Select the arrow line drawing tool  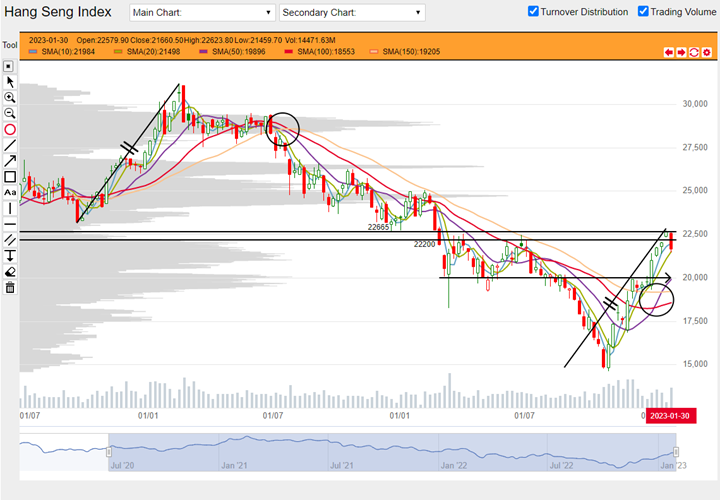(10, 161)
